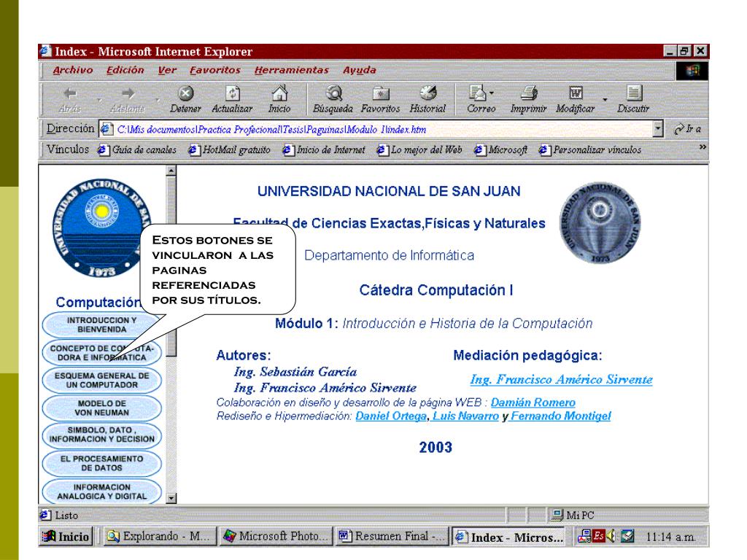Open the Edición menu

coord(125,70)
